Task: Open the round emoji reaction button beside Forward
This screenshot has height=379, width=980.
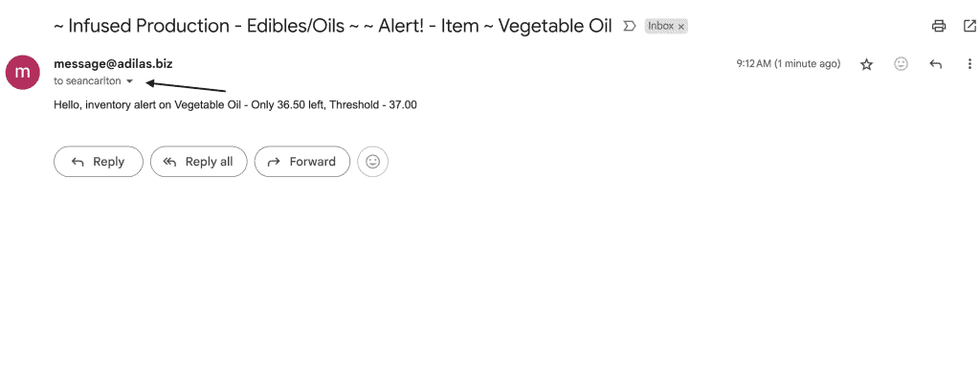Action: pos(372,162)
